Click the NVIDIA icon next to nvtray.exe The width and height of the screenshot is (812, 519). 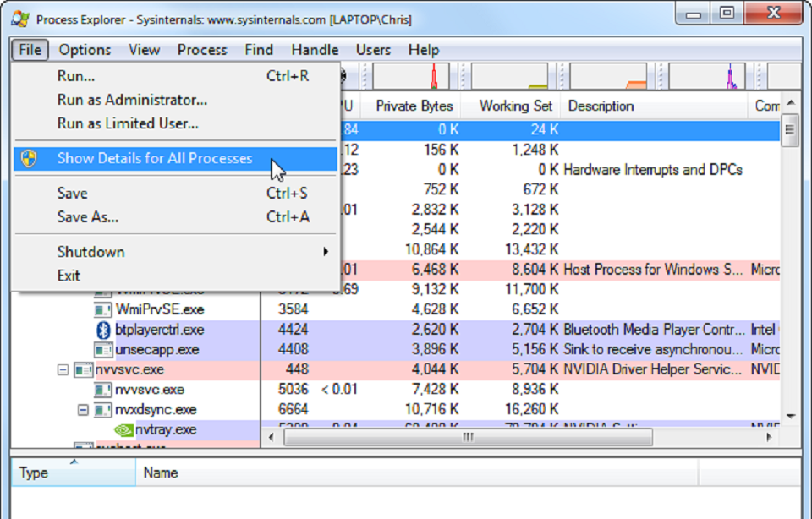(123, 430)
